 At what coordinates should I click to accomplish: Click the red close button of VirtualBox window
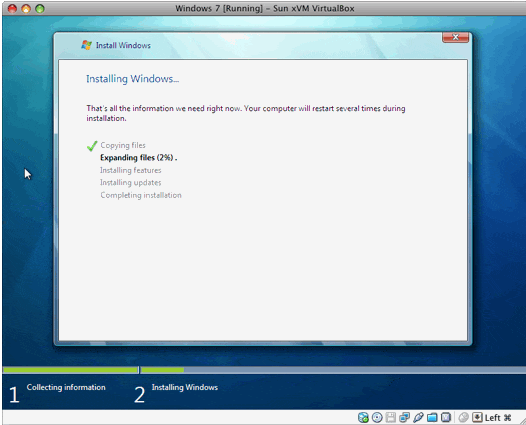click(12, 8)
